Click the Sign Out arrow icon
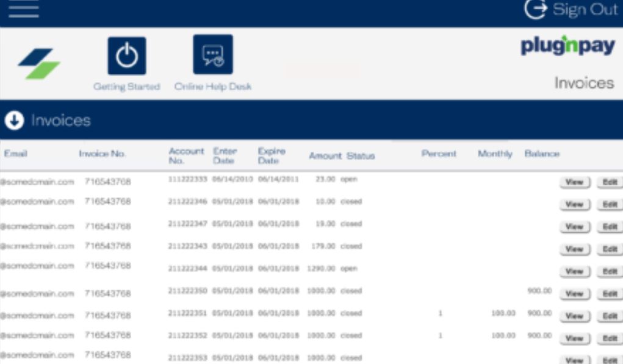Screen dimensions: 623x364 coord(536,9)
